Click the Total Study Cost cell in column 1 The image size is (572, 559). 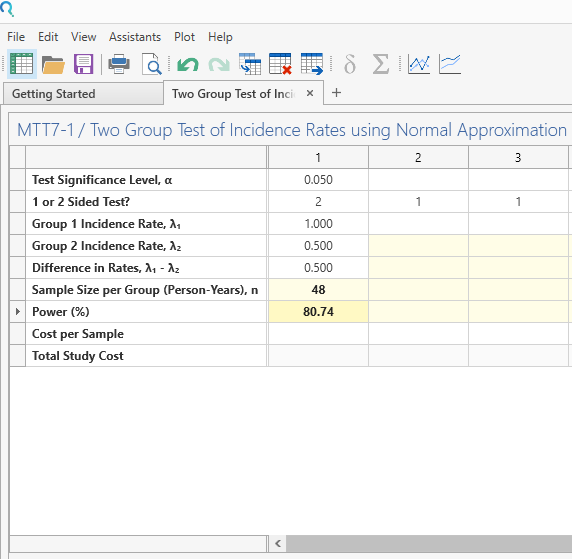(x=318, y=356)
